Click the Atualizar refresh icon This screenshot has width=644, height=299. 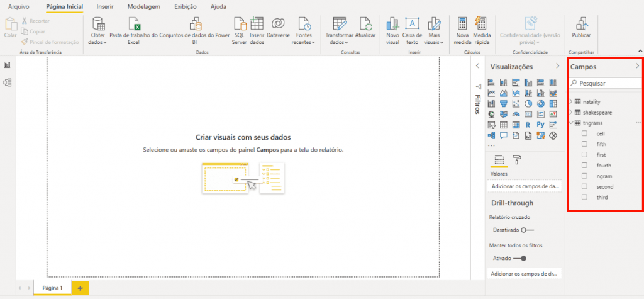(x=365, y=24)
